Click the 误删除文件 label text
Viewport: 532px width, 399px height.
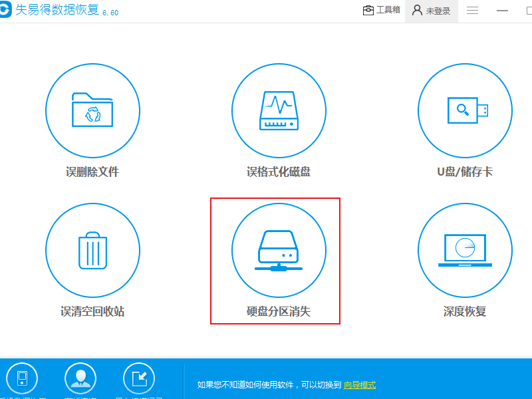(x=92, y=172)
